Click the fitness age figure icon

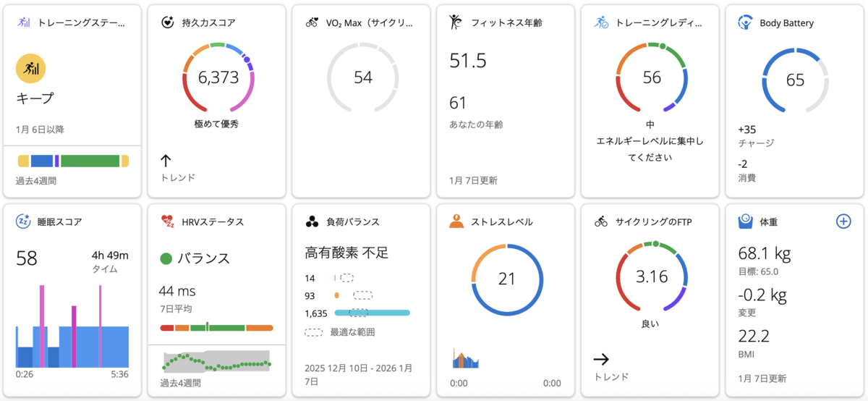click(x=456, y=22)
